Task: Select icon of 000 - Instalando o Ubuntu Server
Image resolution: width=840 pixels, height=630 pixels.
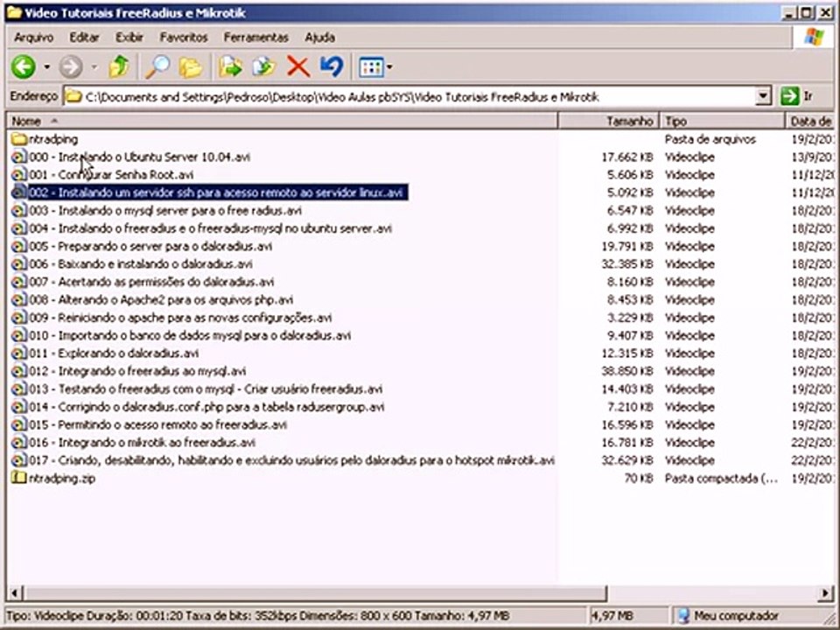Action: (x=19, y=157)
